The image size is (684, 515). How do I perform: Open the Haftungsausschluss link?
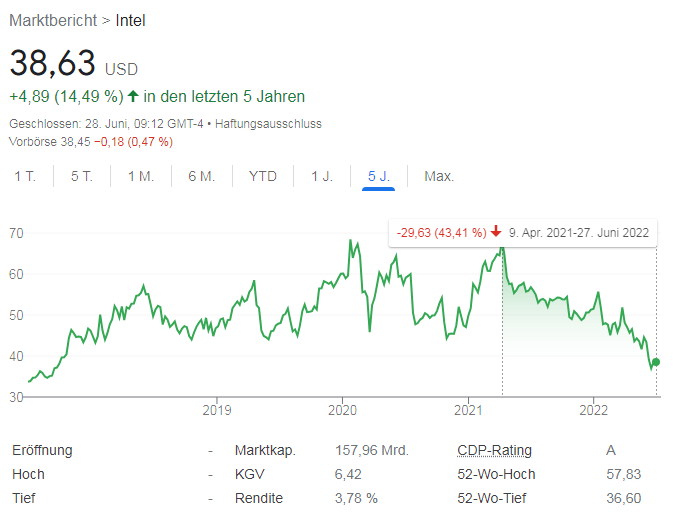[268, 124]
